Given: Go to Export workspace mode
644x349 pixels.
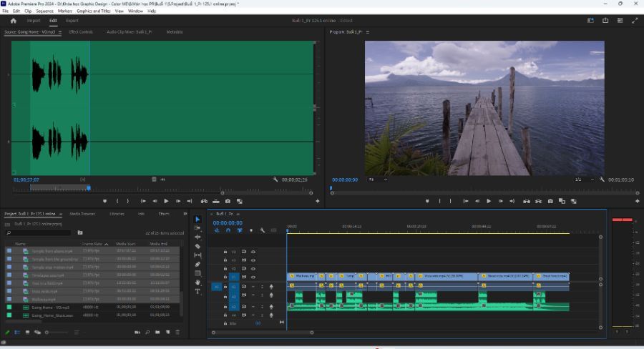Looking at the screenshot, I should [x=72, y=21].
